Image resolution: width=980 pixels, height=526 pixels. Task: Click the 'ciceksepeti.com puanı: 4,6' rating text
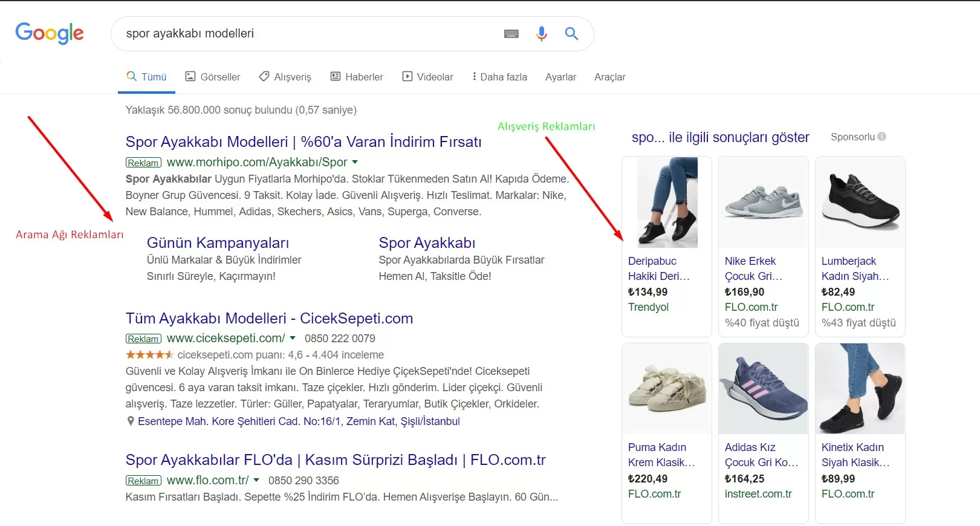point(240,355)
